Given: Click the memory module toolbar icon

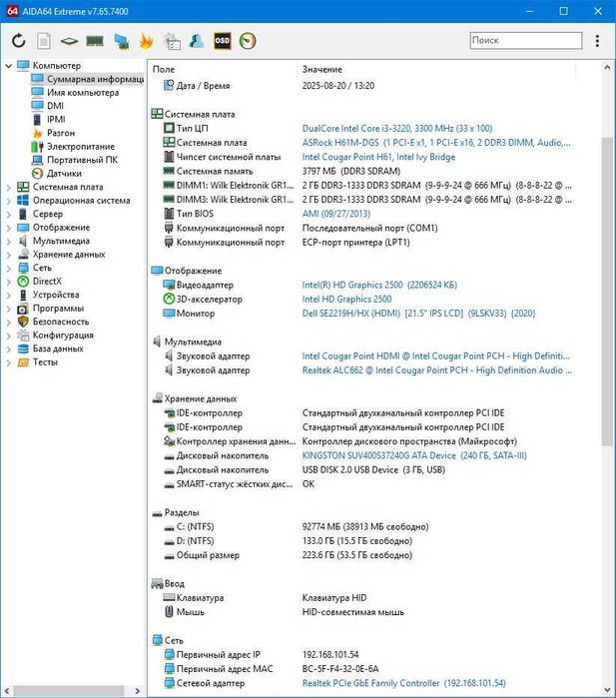Looking at the screenshot, I should [95, 41].
